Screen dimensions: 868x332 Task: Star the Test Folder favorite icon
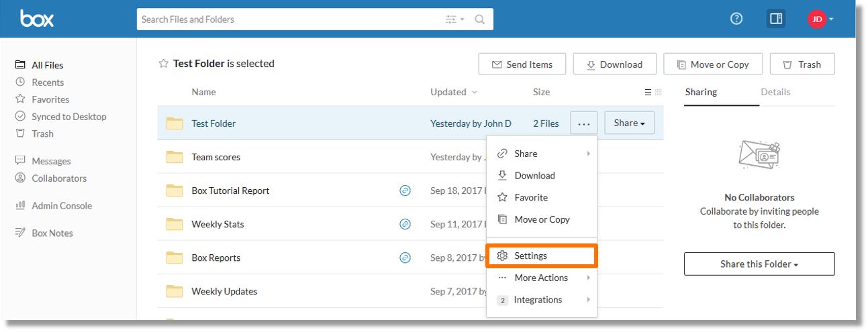click(x=163, y=64)
